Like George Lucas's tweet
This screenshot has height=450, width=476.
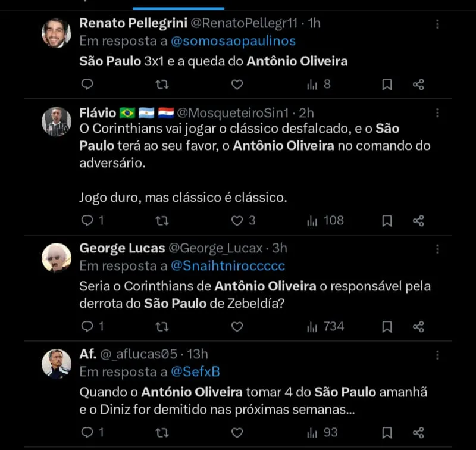point(237,326)
